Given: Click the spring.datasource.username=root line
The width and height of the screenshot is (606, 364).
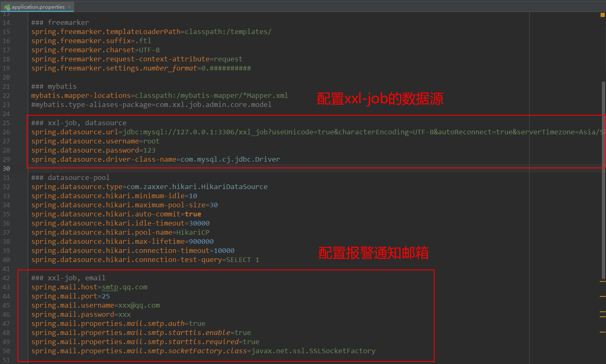Looking at the screenshot, I should pos(95,141).
